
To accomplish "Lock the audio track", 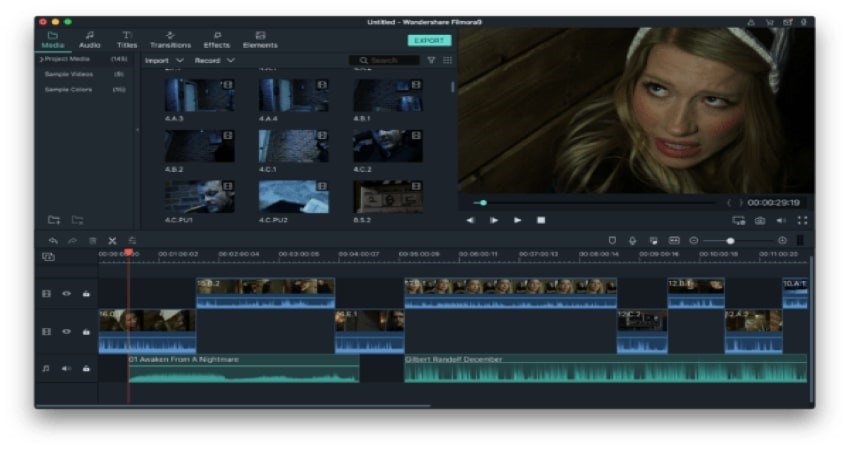I will [86, 369].
